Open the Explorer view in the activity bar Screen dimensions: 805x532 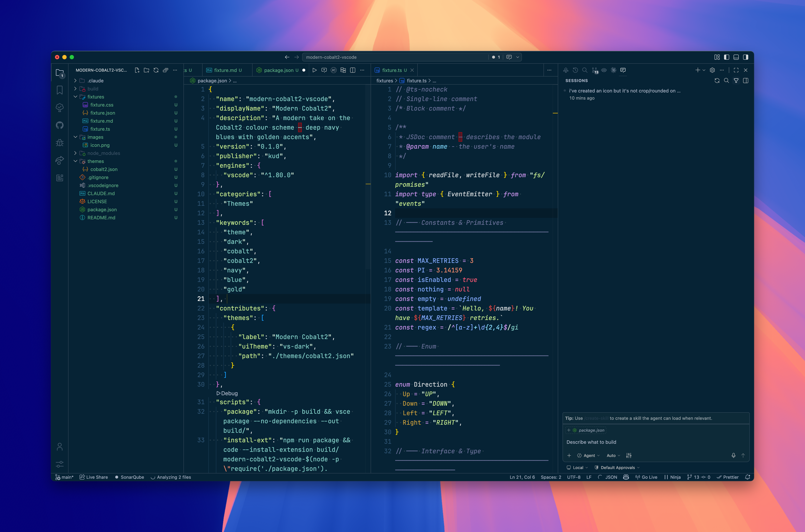tap(60, 73)
